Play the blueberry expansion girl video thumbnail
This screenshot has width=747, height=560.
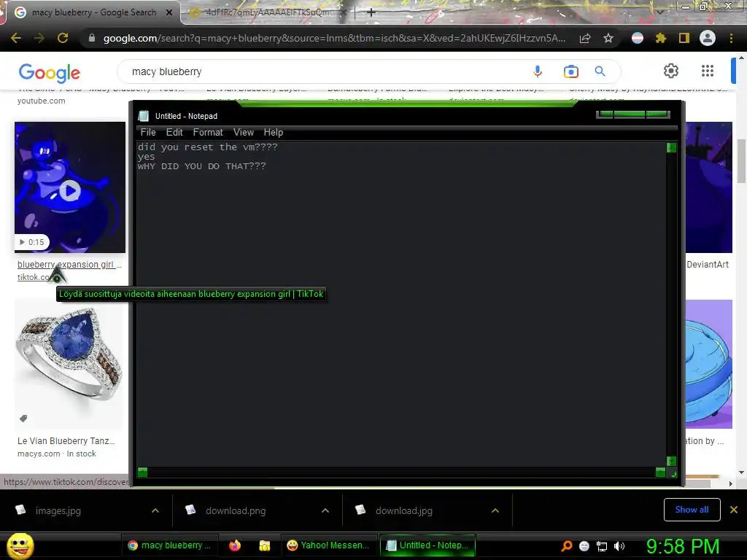pos(70,190)
